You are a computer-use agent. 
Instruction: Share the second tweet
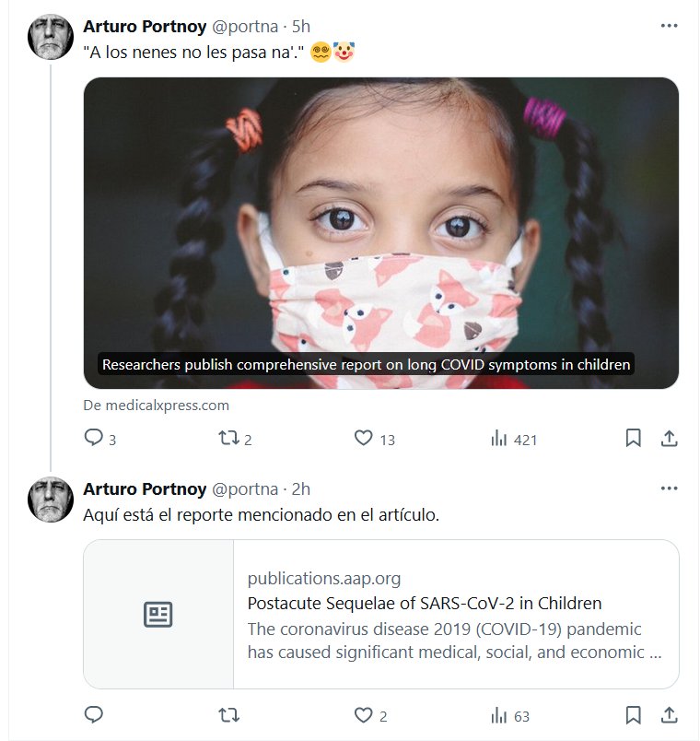coord(670,715)
